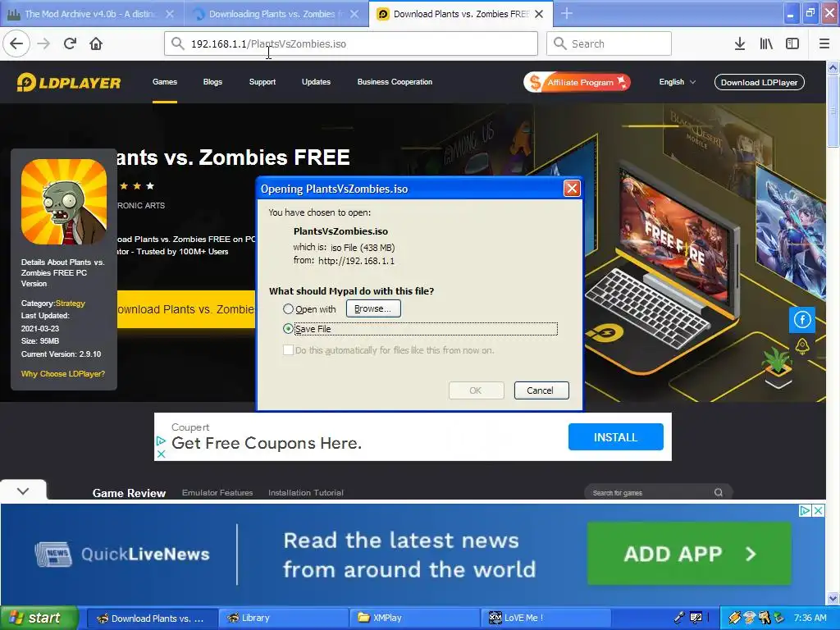
Task: Open the Games menu item
Action: (164, 82)
